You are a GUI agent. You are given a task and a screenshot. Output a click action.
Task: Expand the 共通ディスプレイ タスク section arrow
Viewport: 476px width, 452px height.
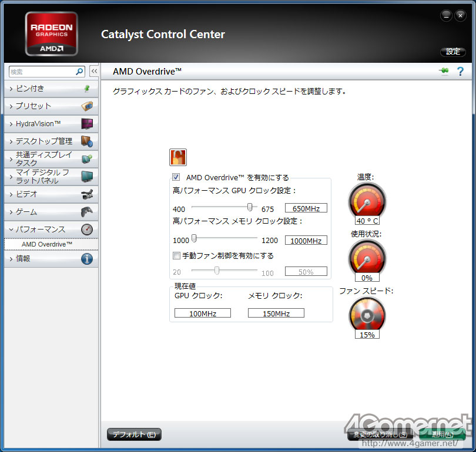point(11,159)
